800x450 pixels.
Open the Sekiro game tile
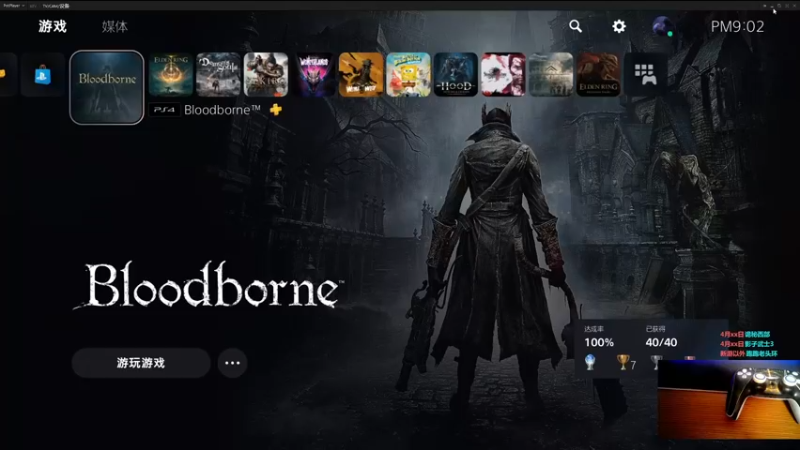click(x=266, y=74)
